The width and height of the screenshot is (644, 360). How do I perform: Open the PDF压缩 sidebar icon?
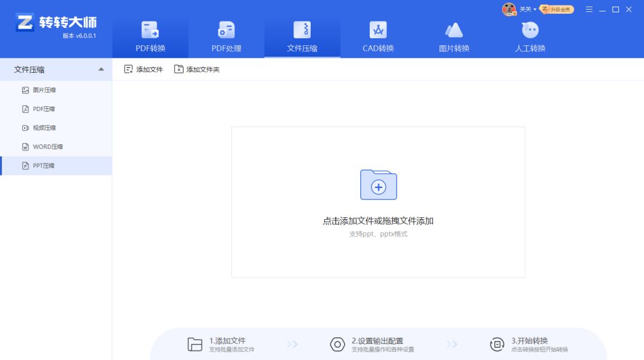coord(25,109)
